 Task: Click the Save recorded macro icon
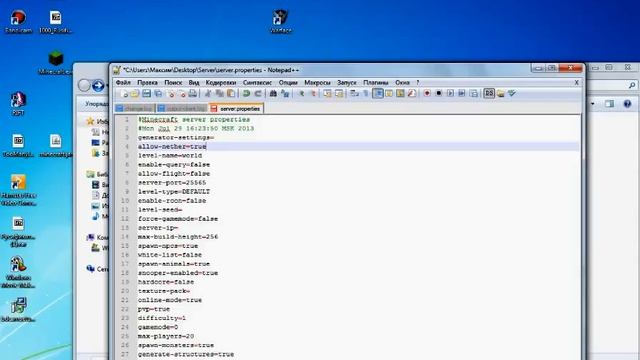point(473,93)
